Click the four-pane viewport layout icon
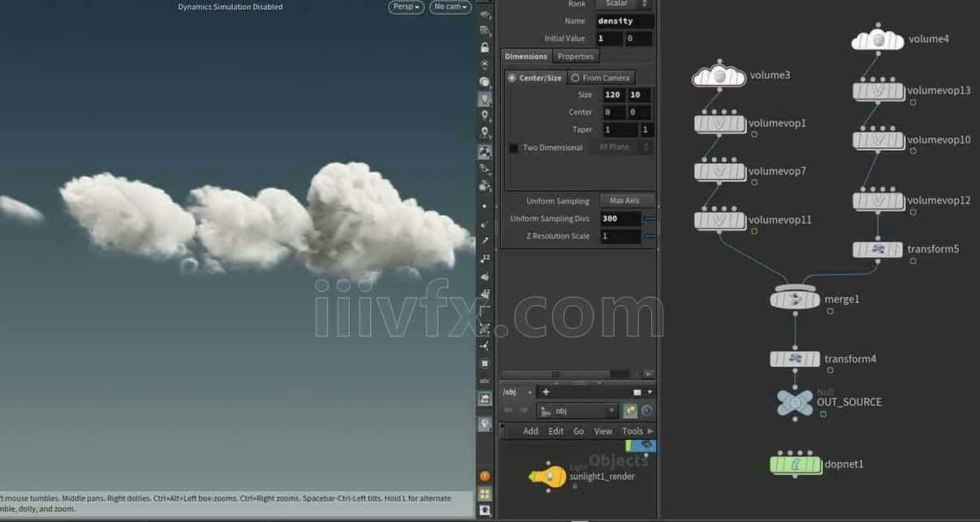The width and height of the screenshot is (980, 522). pyautogui.click(x=485, y=494)
